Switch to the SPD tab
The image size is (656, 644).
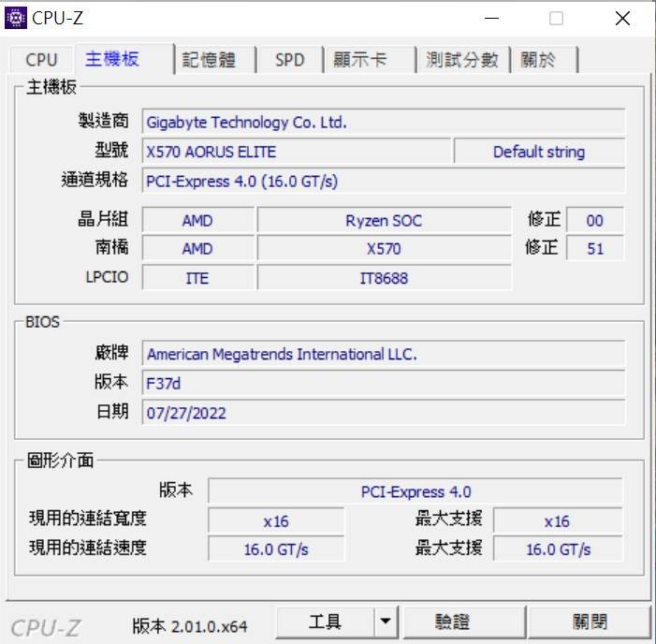[289, 60]
